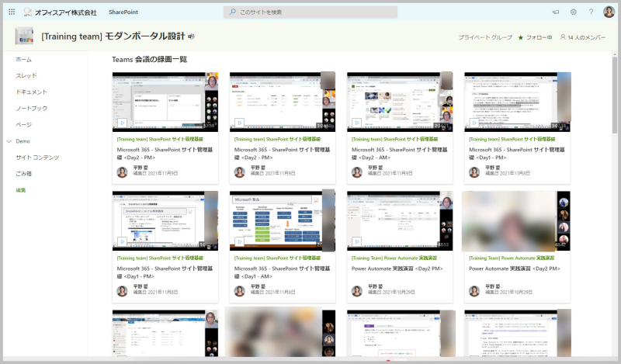Click author avatar on top-right Day1 - PM card
Screen dimensions: 621x364
474,172
